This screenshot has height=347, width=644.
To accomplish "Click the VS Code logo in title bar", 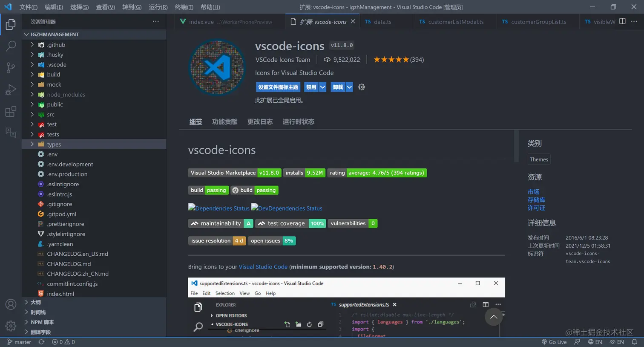I will [x=8, y=7].
